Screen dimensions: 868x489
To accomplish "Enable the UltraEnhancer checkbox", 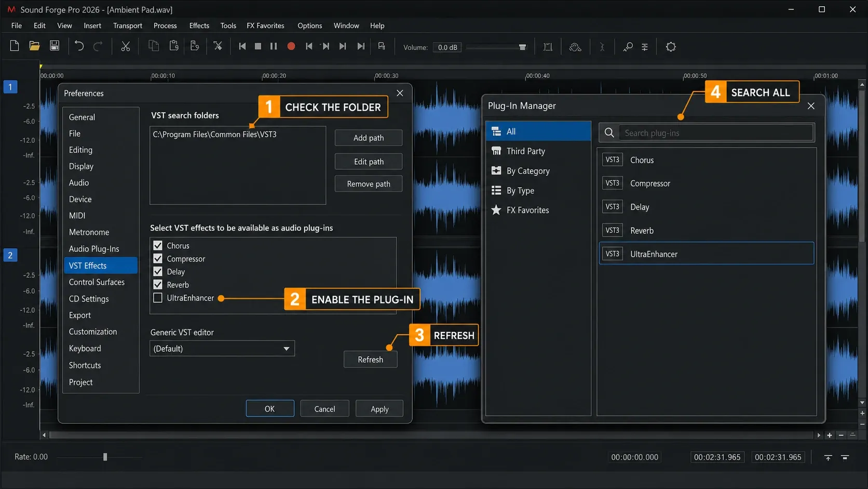I will pyautogui.click(x=158, y=298).
